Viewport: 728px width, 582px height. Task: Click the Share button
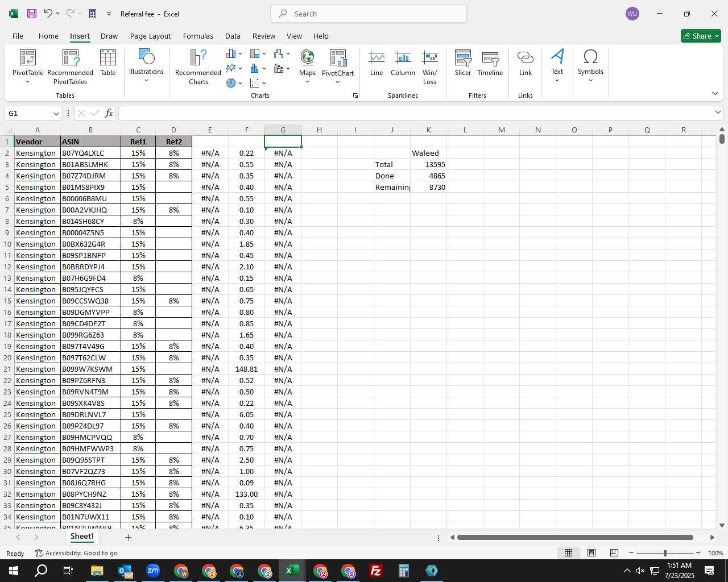click(701, 36)
